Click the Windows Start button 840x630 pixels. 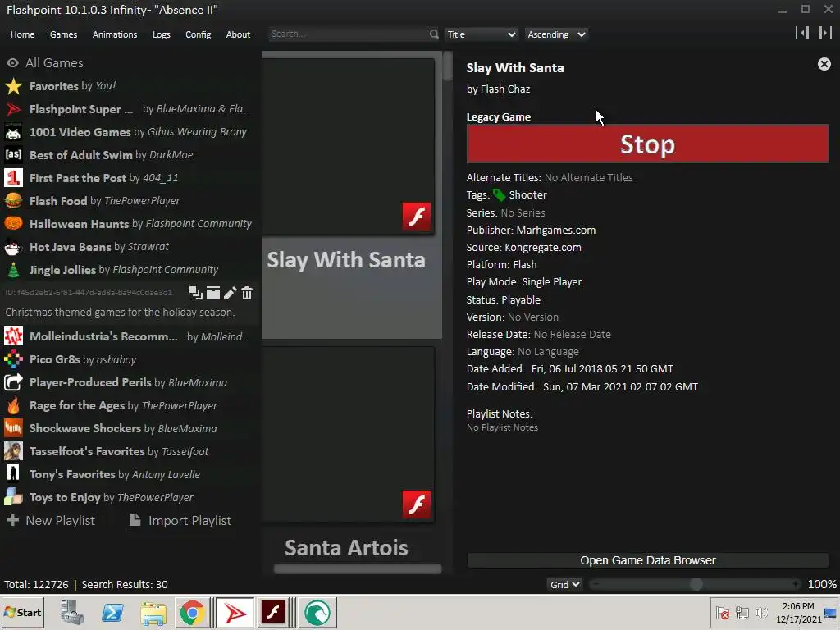(x=22, y=612)
